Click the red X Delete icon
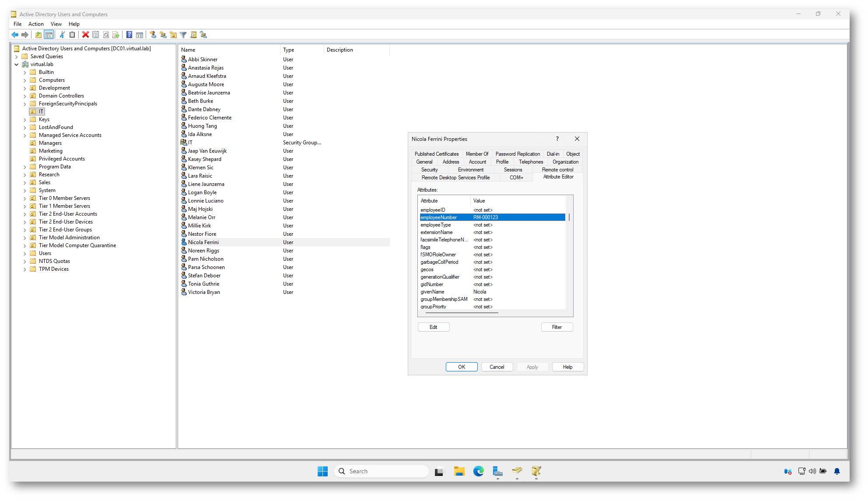This screenshot has width=868, height=500. [86, 35]
